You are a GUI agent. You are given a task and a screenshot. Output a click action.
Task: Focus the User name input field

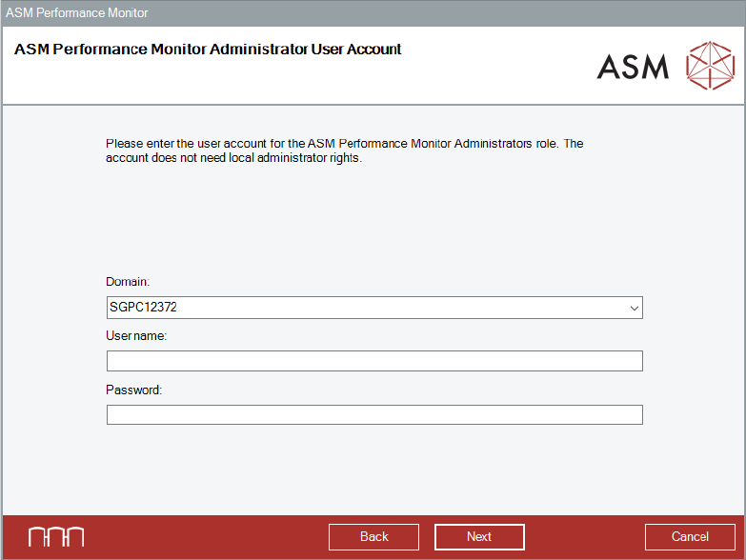pos(374,361)
